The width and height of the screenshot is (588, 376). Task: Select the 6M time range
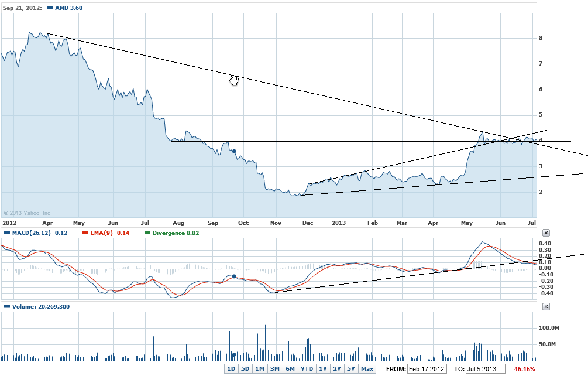[290, 369]
